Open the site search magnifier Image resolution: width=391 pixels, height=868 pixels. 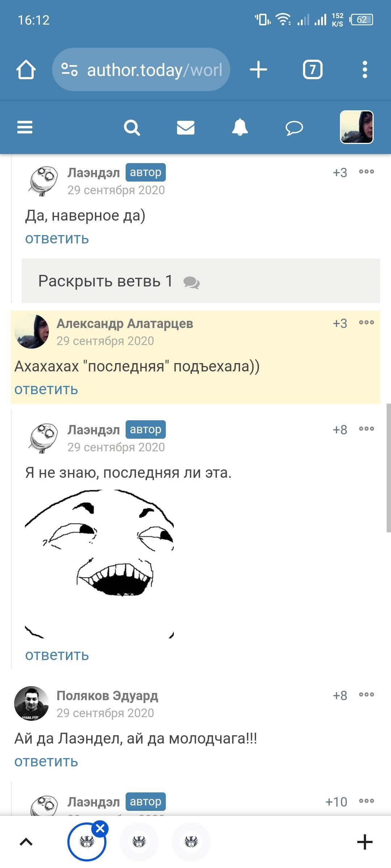(x=132, y=128)
